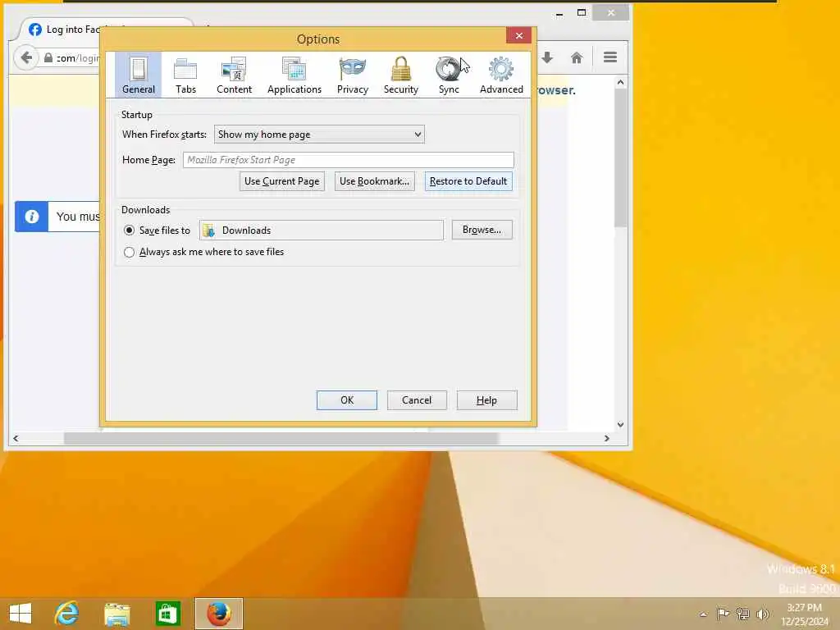This screenshot has height=630, width=840.
Task: Click the network tray icon
Action: [742, 614]
